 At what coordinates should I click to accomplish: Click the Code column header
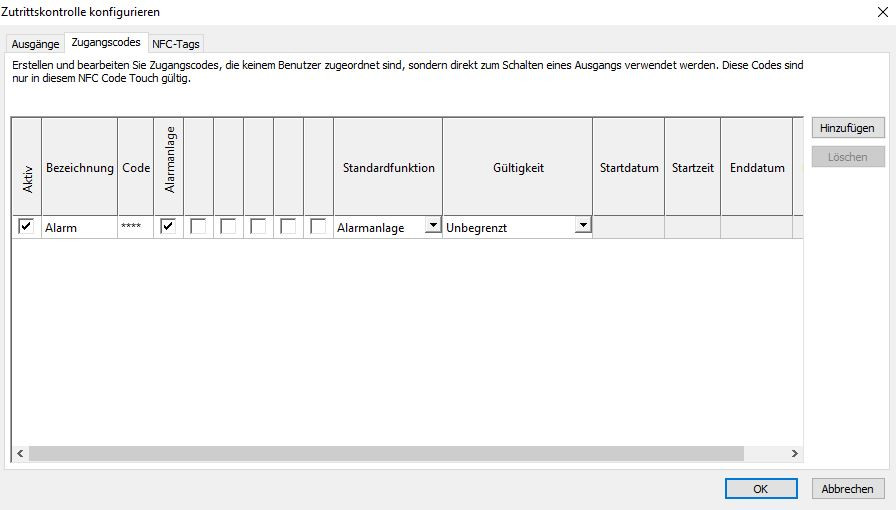pyautogui.click(x=135, y=168)
